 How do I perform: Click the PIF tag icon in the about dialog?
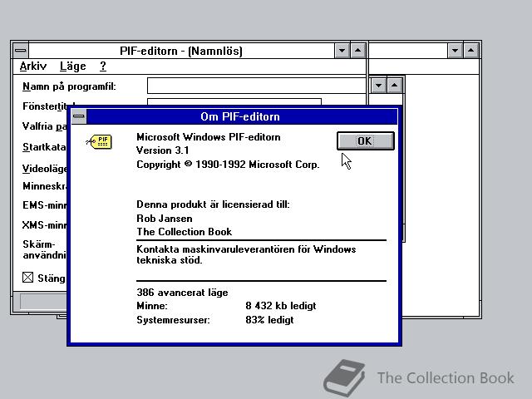click(99, 141)
